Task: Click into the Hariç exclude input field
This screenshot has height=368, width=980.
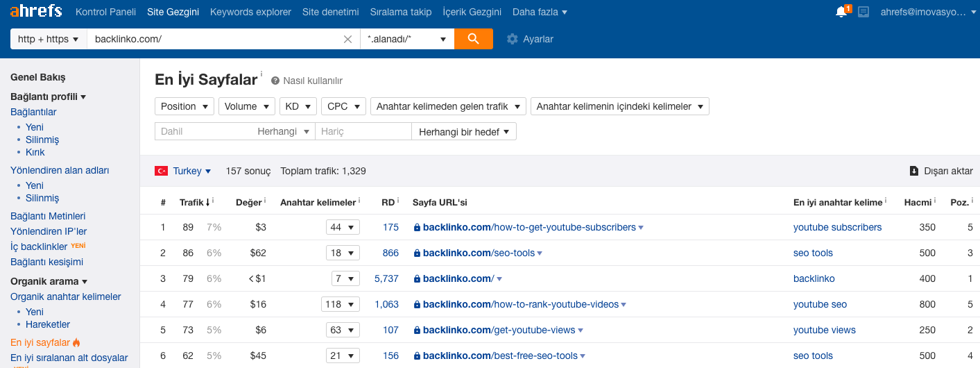Action: (363, 131)
